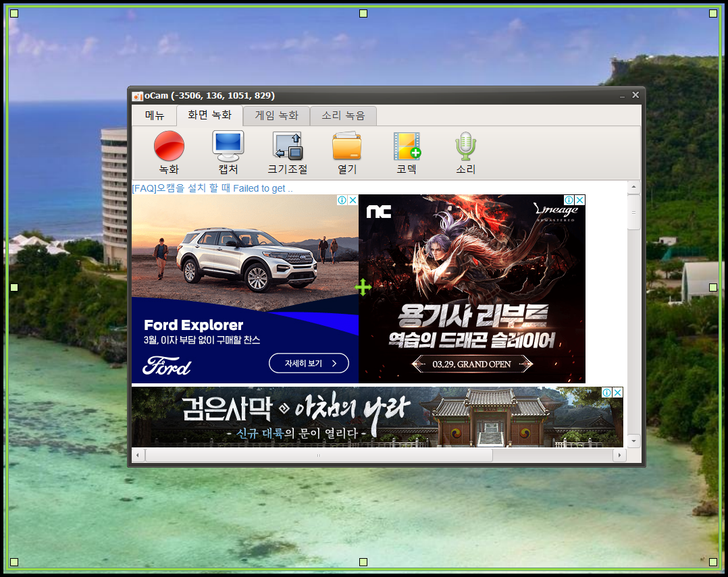The image size is (728, 577).
Task: Open 소리 sound options microphone icon
Action: [x=466, y=152]
